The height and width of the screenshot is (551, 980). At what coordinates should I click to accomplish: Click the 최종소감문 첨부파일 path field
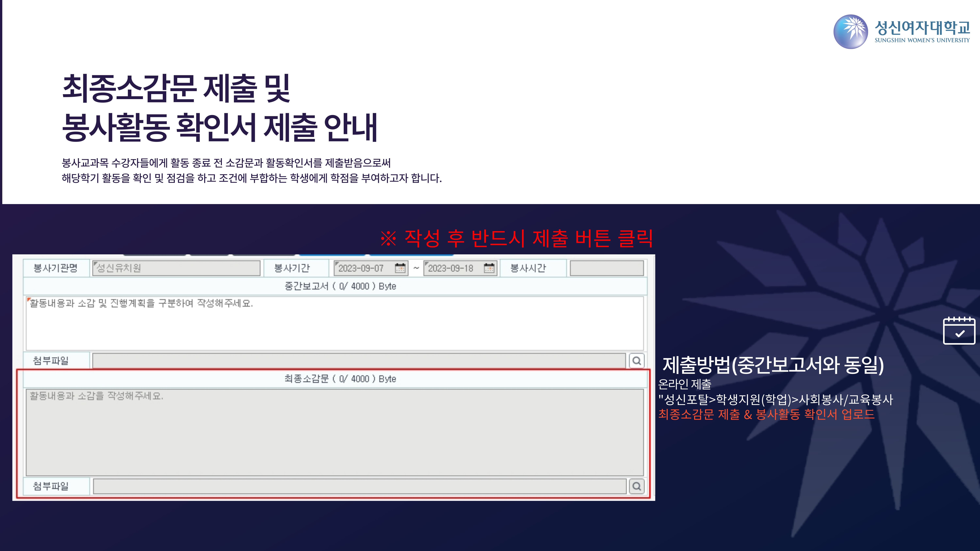359,486
